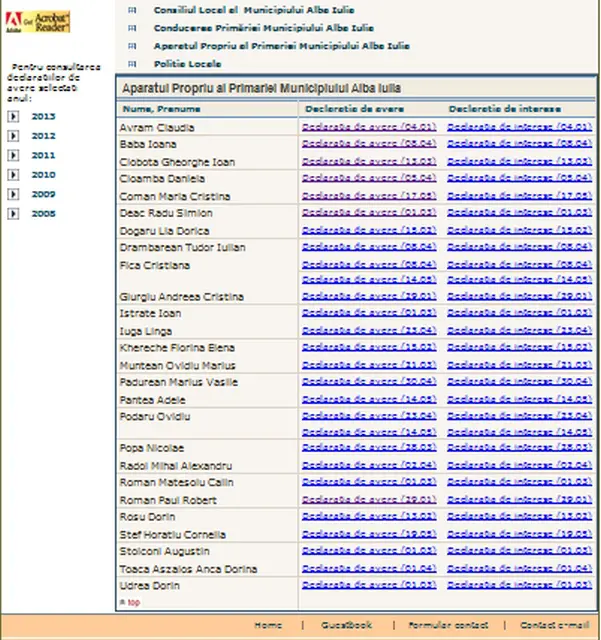Open Baba Ioana's Declaratie de avere
The height and width of the screenshot is (640, 601).
pyautogui.click(x=369, y=144)
